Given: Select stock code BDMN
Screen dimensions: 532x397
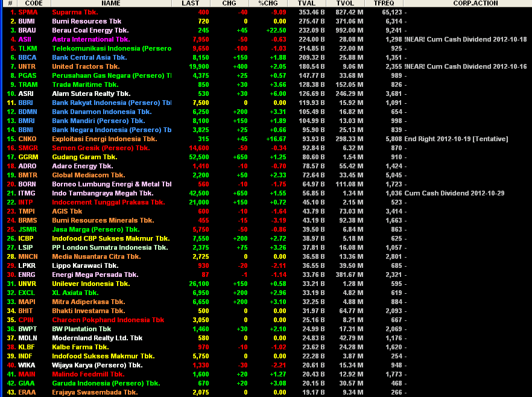Looking at the screenshot, I should 28,112.
